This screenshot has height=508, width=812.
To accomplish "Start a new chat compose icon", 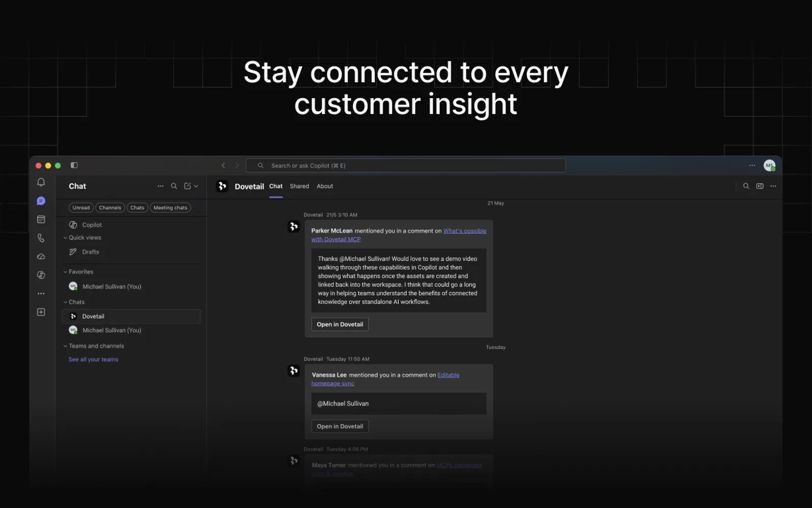I will [x=187, y=186].
